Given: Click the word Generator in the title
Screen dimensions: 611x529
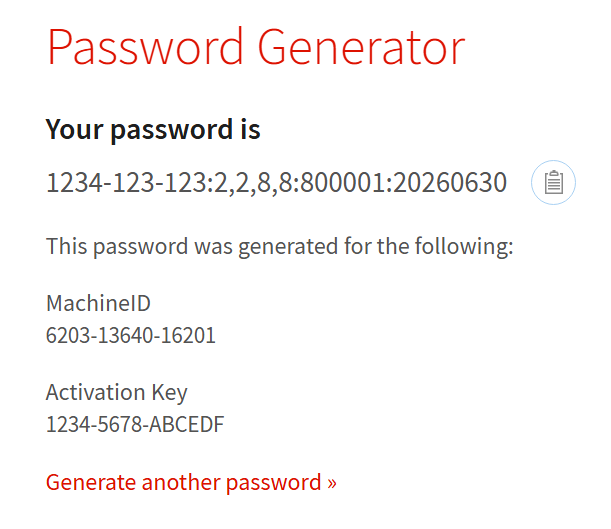Looking at the screenshot, I should tap(361, 48).
